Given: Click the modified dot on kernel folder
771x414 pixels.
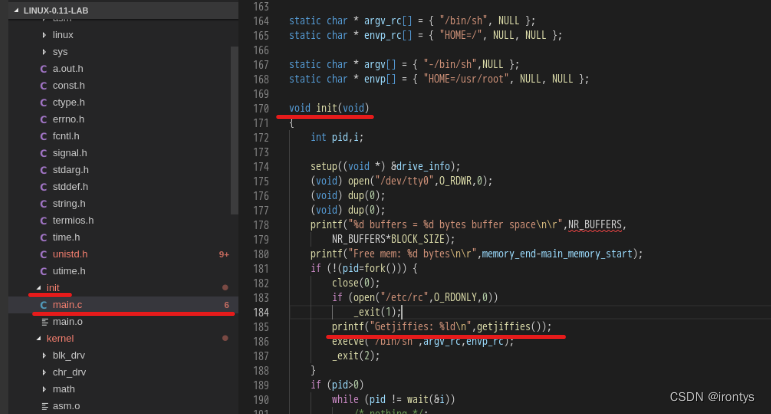Looking at the screenshot, I should (225, 338).
